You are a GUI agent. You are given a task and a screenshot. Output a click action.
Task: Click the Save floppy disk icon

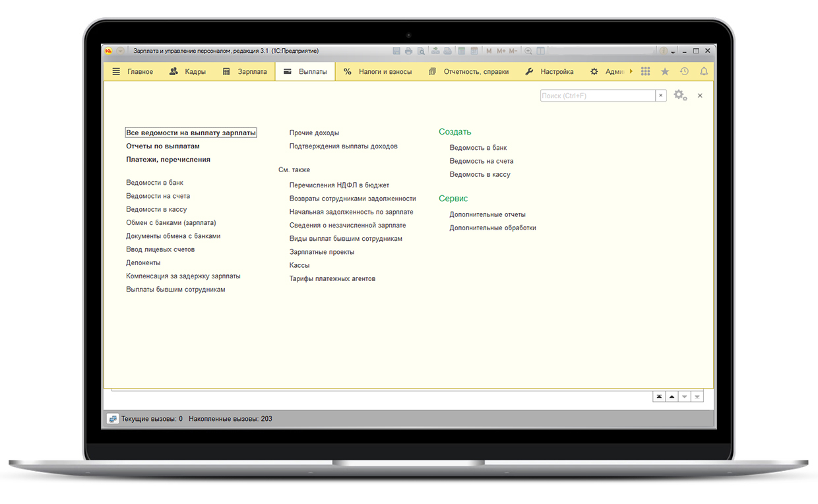pyautogui.click(x=396, y=51)
